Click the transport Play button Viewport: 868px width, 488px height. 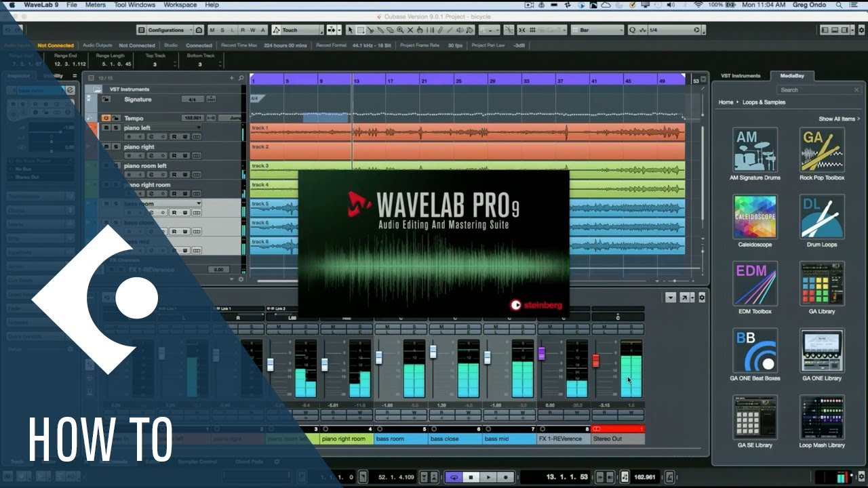tap(488, 477)
